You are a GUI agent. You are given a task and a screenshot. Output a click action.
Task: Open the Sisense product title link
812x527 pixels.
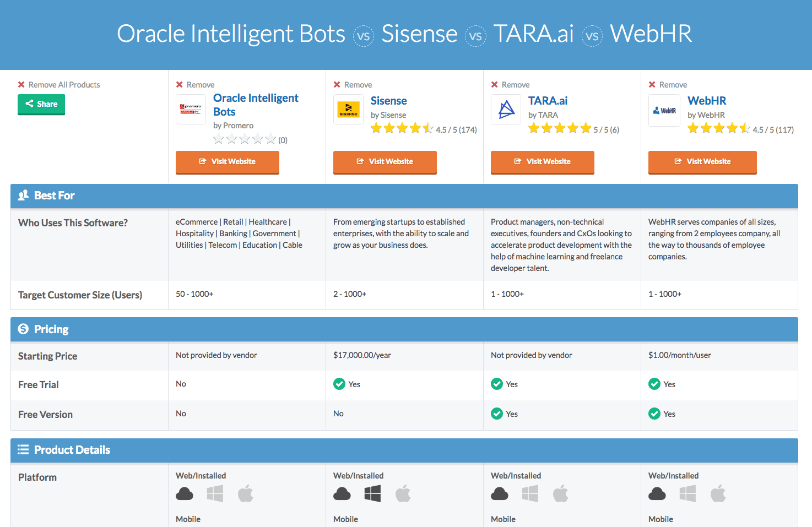tap(389, 101)
